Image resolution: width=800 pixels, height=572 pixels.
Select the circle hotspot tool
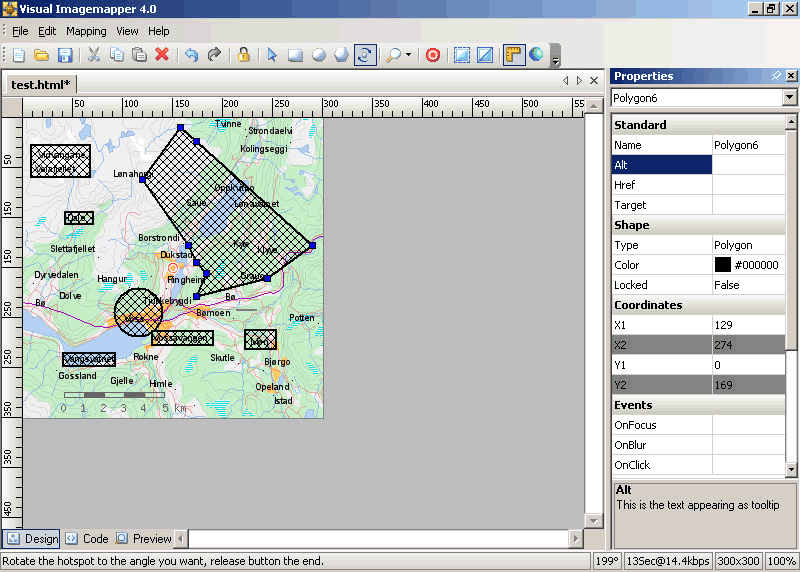(x=319, y=55)
